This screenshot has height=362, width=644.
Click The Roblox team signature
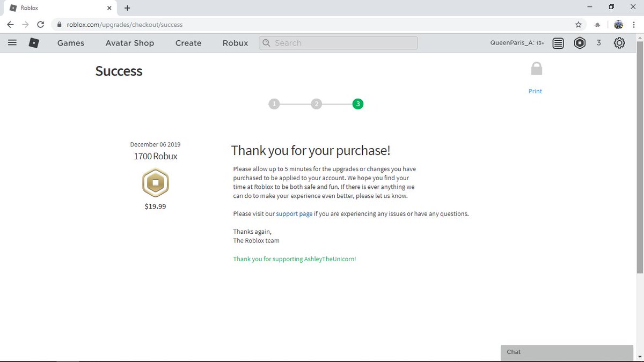(256, 241)
